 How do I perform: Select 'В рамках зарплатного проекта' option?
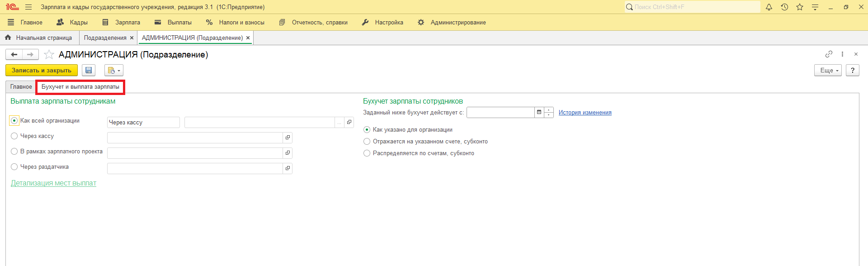14,152
